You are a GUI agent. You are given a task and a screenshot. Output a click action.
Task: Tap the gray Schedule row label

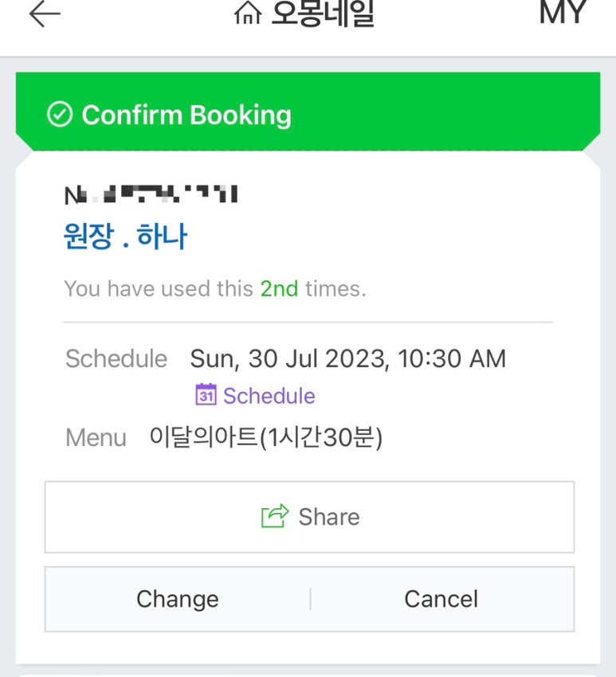(x=116, y=358)
